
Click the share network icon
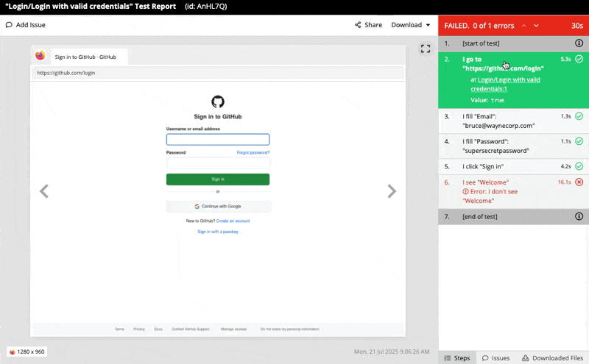358,25
